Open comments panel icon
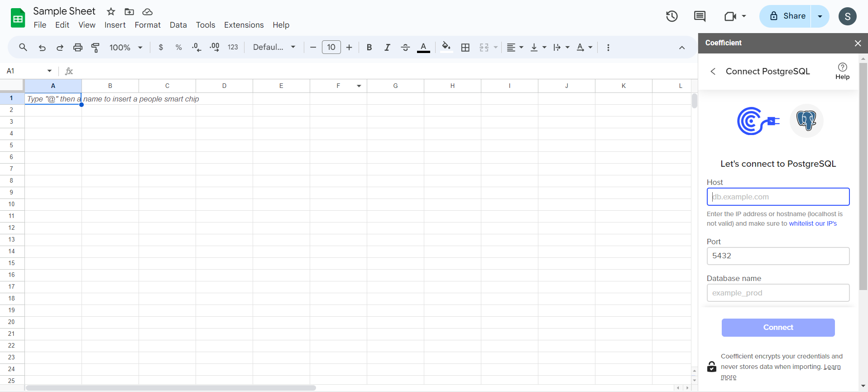This screenshot has height=392, width=868. 700,16
